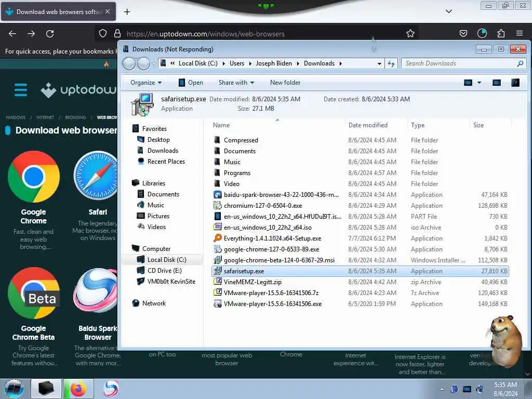The height and width of the screenshot is (399, 532).
Task: Click the Windows Start orb
Action: [x=14, y=389]
